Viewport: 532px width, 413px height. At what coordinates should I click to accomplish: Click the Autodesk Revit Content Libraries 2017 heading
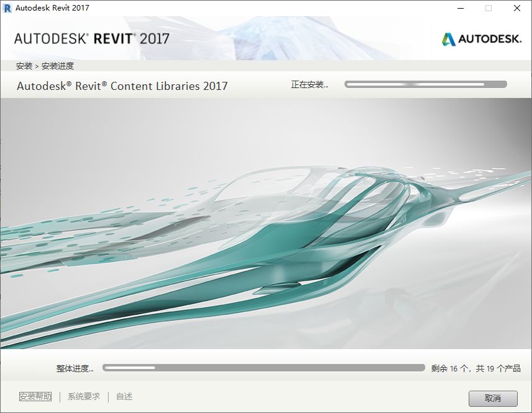pyautogui.click(x=122, y=86)
